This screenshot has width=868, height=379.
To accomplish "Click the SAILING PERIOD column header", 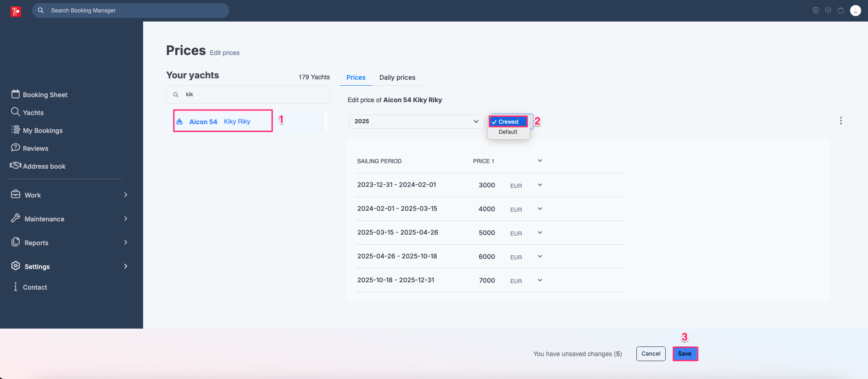I will (x=379, y=161).
